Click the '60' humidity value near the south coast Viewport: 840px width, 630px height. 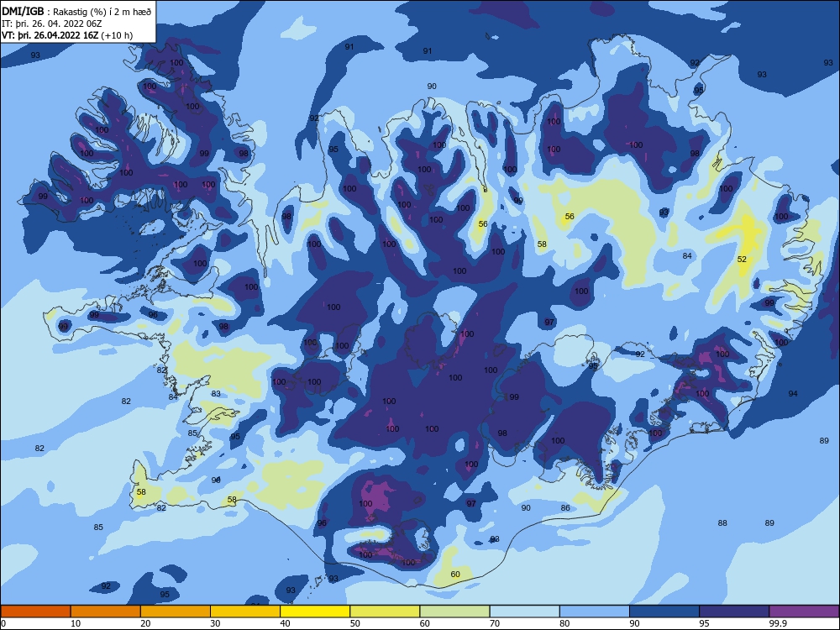455,575
